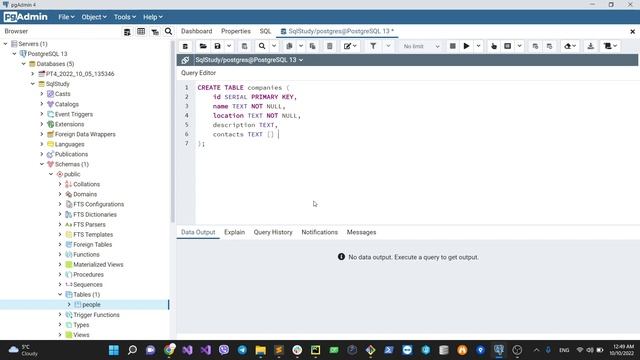Click the Rollback icon
The height and width of the screenshot is (360, 640).
tap(549, 46)
